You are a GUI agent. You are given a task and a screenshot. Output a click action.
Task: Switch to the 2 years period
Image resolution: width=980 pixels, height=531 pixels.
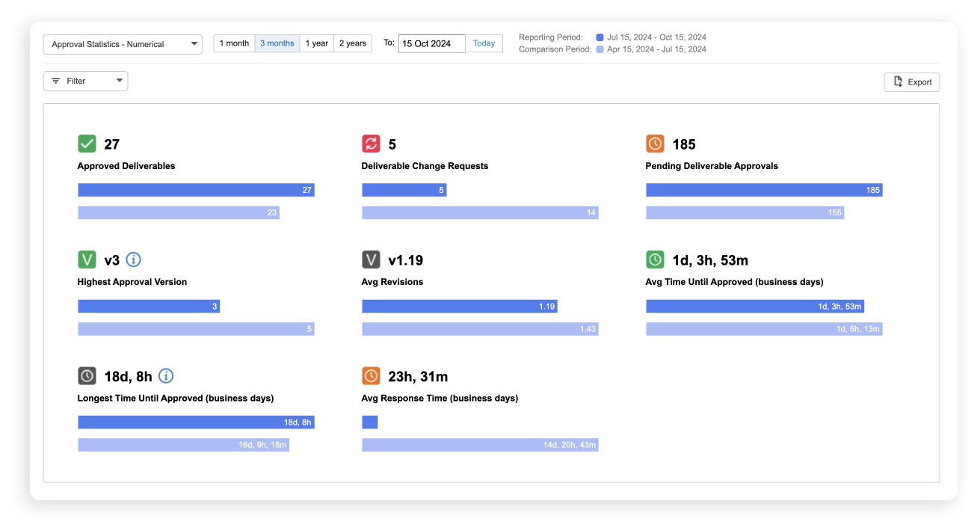coord(352,43)
